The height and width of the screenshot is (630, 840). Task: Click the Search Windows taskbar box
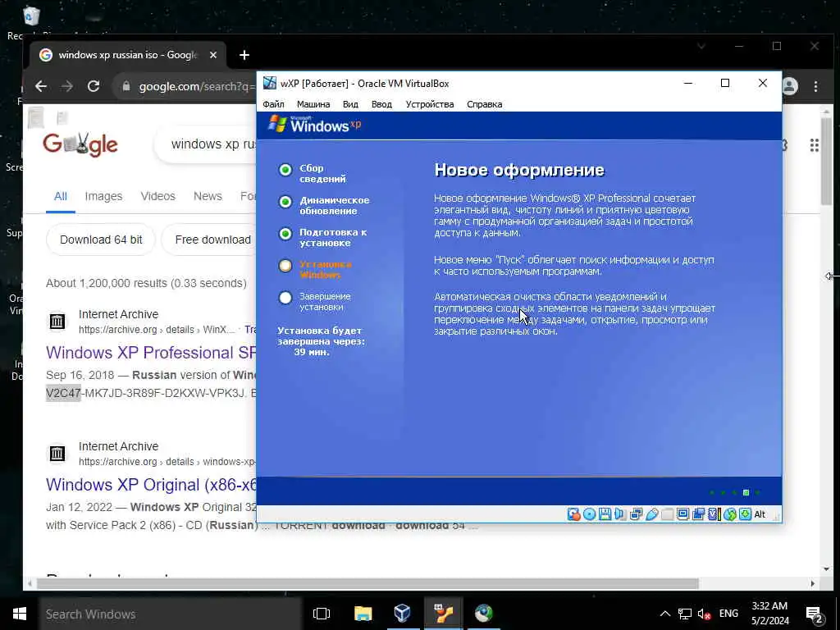171,614
